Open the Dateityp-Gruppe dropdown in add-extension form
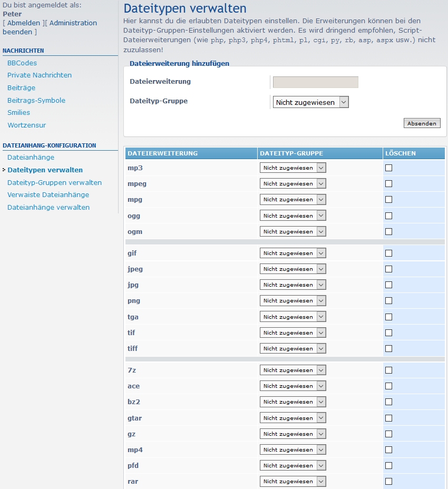The width and height of the screenshot is (448, 489). (x=311, y=102)
